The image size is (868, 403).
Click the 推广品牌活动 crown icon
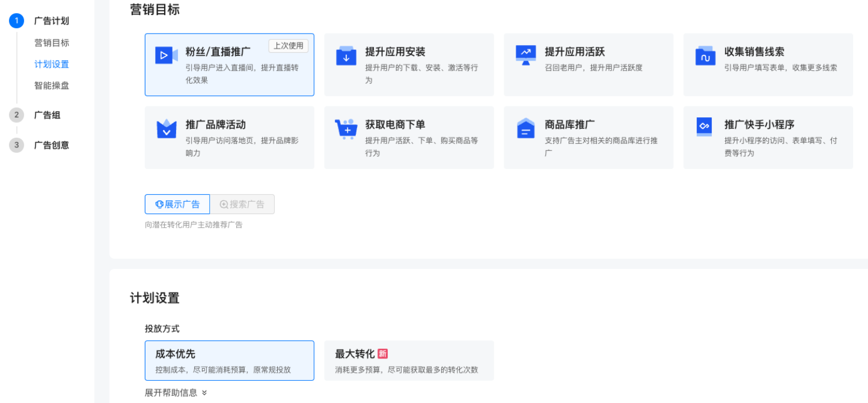pos(166,128)
